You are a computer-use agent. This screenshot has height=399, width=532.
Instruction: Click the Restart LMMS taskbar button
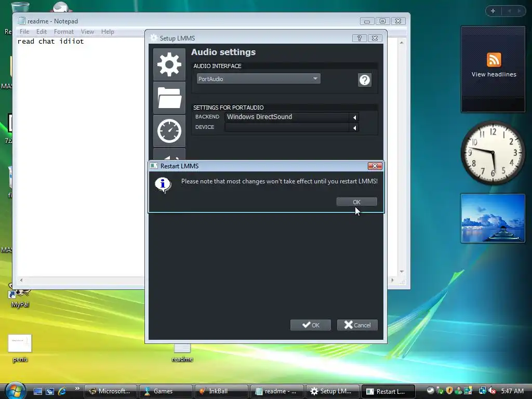pyautogui.click(x=388, y=391)
